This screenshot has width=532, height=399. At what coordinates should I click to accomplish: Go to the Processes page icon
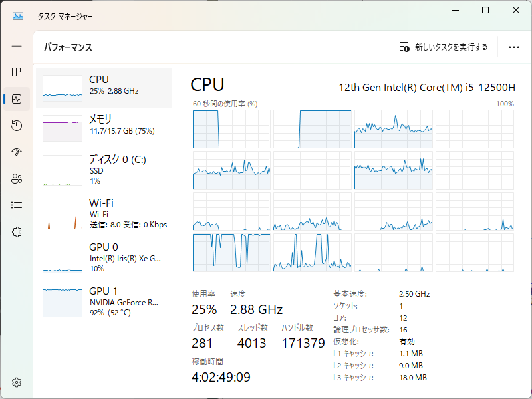pos(17,72)
